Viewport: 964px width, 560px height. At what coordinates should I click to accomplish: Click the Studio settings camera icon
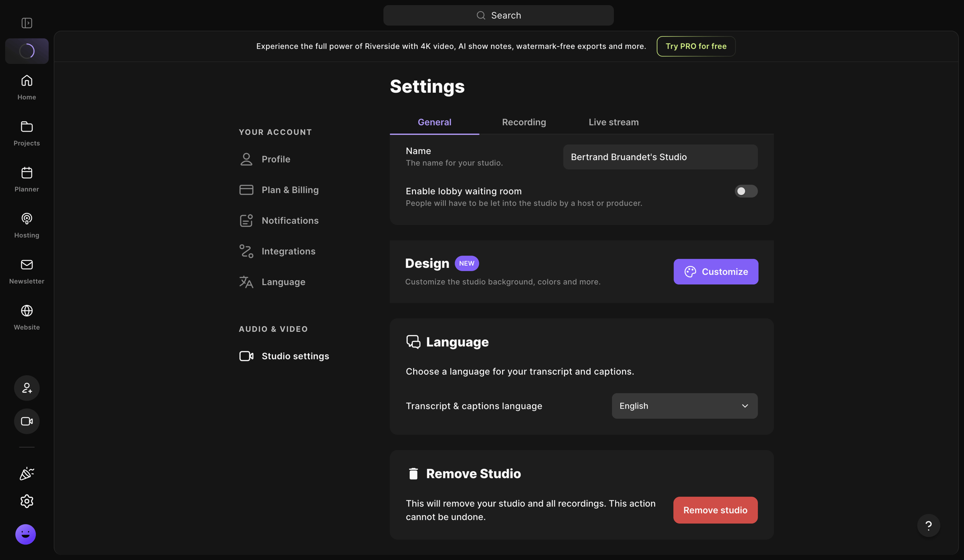coord(246,356)
